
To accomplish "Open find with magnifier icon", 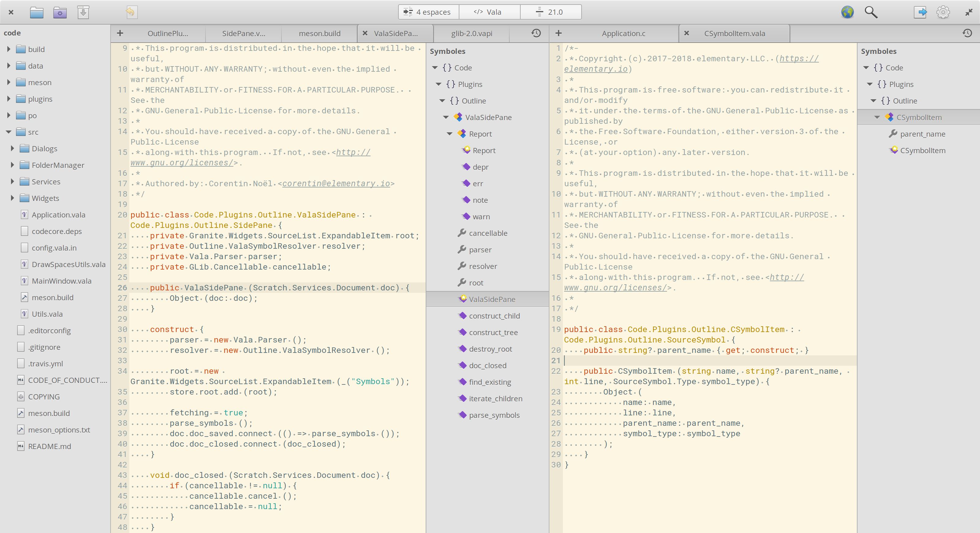I will tap(871, 12).
